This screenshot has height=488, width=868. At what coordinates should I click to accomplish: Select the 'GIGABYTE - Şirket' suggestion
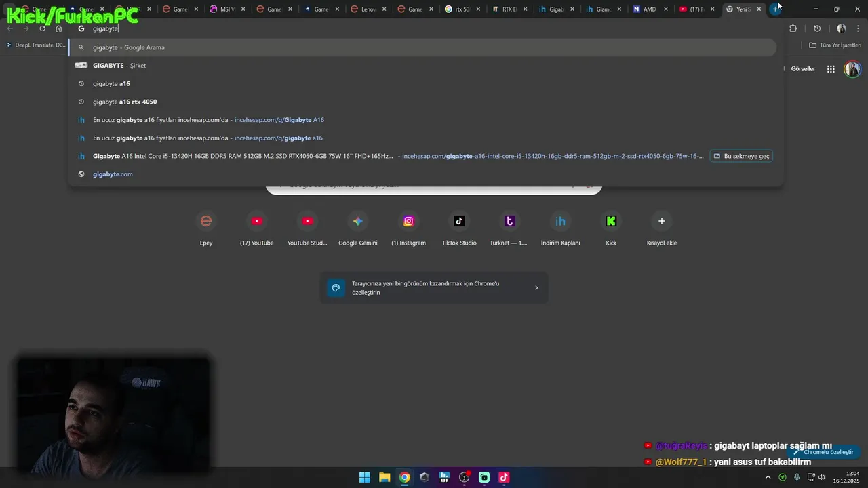[x=425, y=66]
